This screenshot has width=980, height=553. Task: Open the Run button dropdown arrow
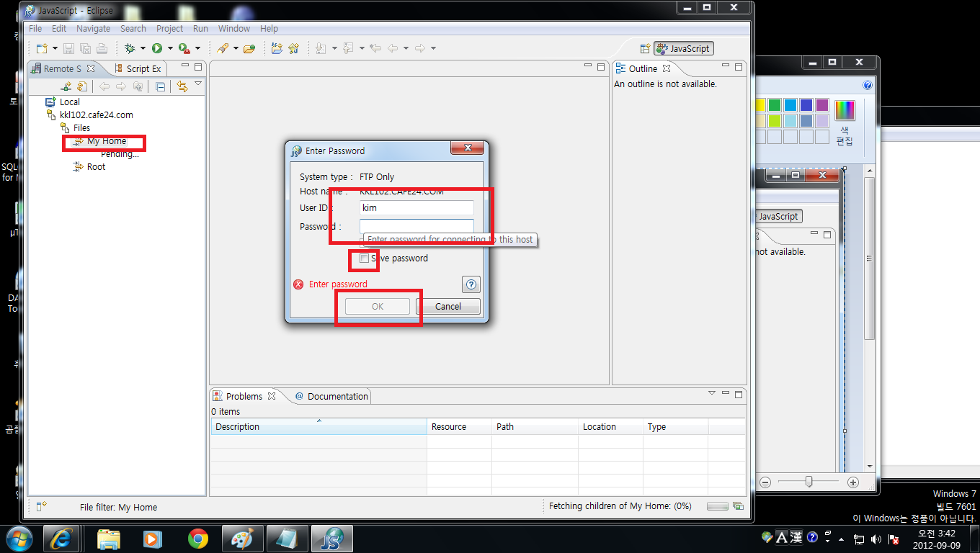170,48
